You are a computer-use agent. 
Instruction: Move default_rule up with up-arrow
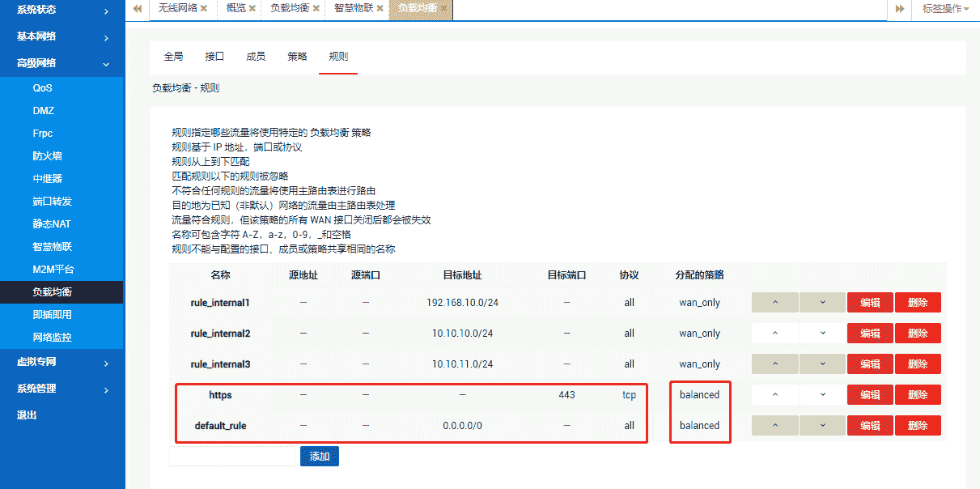(x=774, y=425)
